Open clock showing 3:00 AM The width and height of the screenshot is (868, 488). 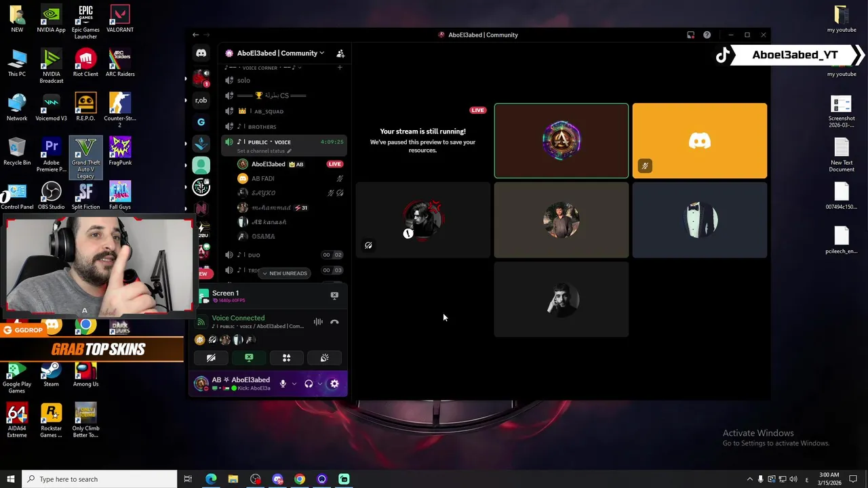coord(829,479)
